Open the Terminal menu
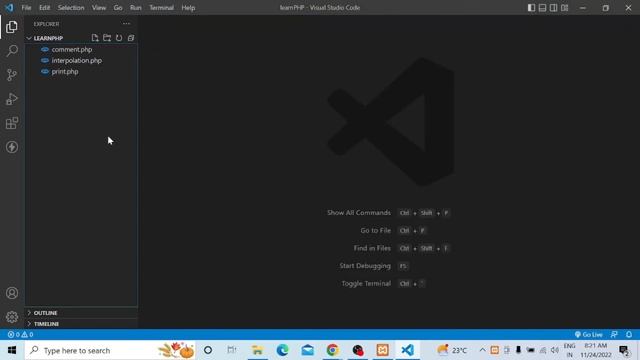Viewport: 640px width, 360px height. tap(161, 8)
